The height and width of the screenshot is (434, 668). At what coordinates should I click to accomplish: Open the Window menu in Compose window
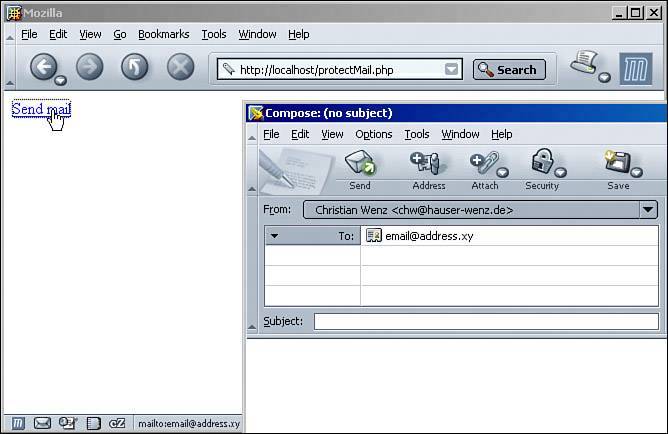tap(460, 134)
